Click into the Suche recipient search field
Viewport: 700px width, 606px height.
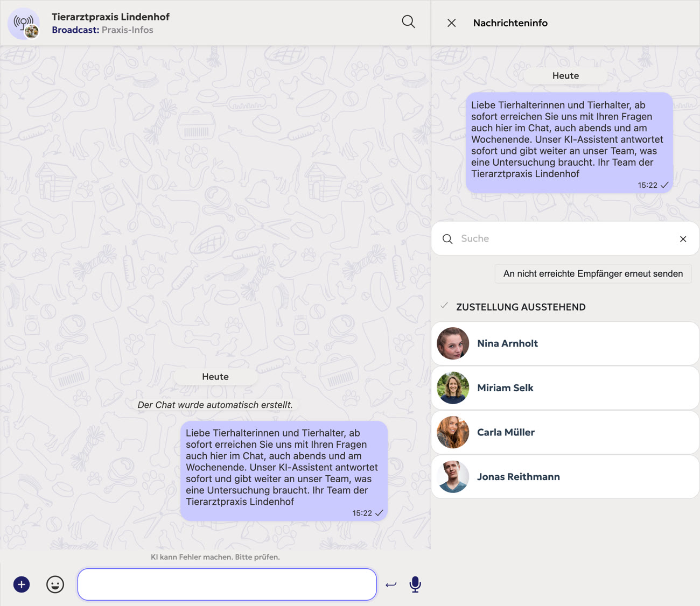coord(565,238)
